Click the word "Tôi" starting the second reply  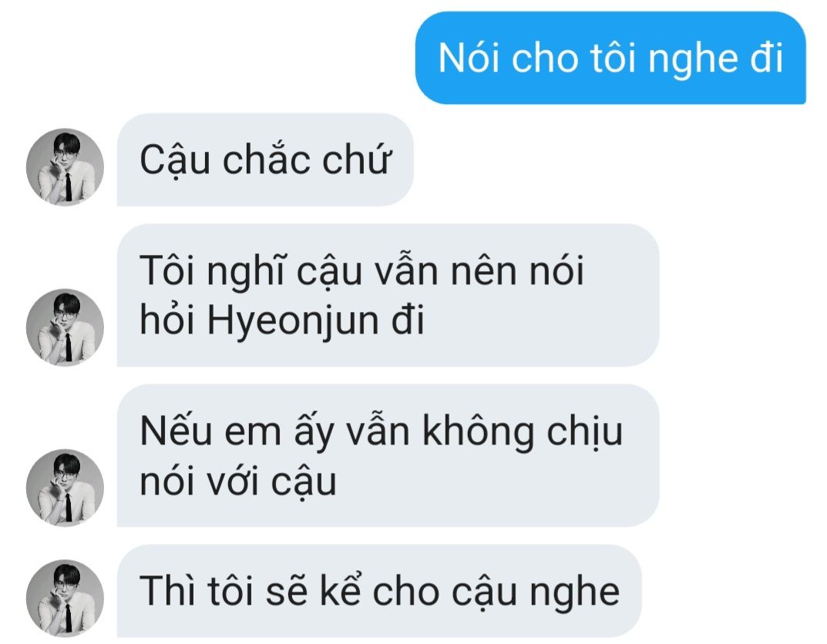coord(168,270)
